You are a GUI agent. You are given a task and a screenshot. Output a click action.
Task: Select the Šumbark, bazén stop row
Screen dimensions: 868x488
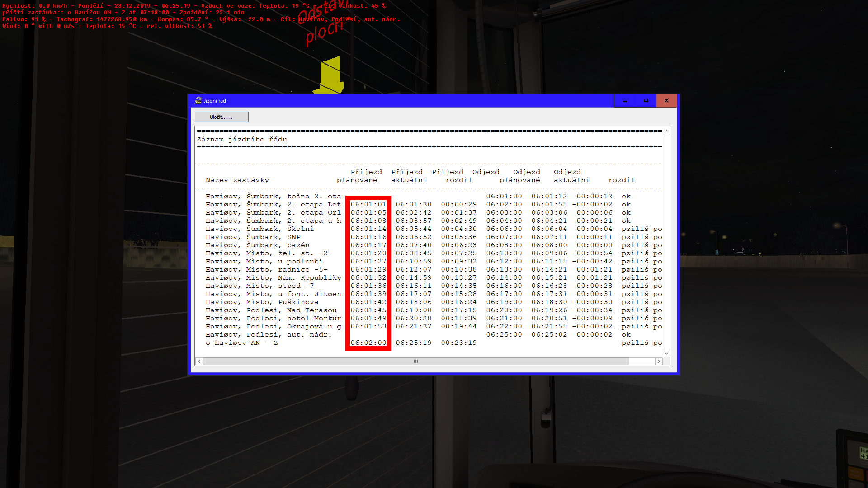(257, 245)
